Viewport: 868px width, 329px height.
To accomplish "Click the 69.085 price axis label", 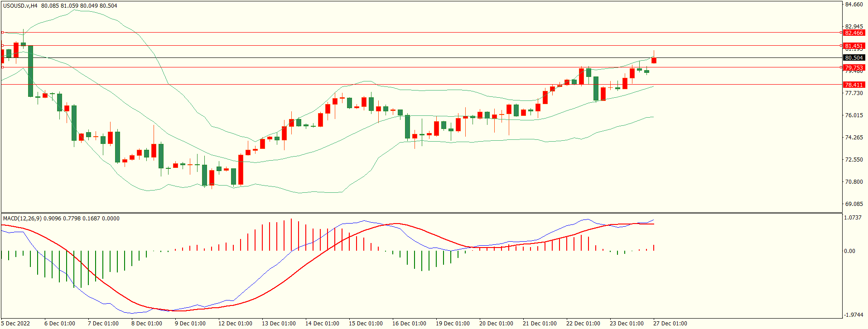I will 854,204.
